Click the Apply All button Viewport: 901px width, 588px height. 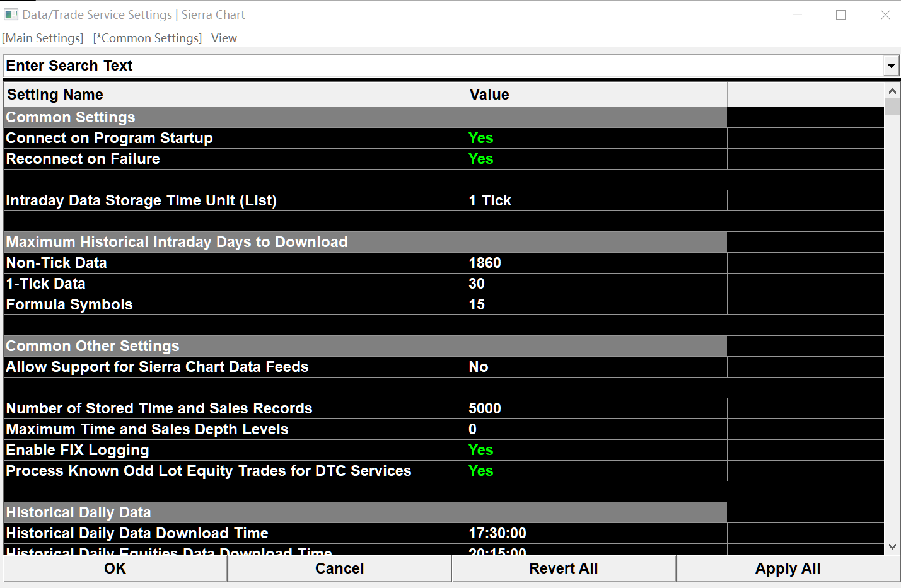click(788, 568)
